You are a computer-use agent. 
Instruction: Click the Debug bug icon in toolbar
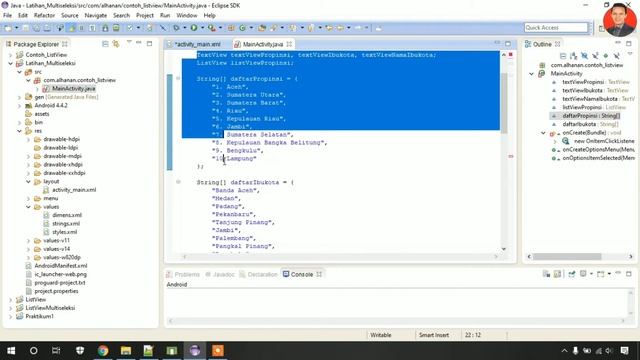coord(176,28)
